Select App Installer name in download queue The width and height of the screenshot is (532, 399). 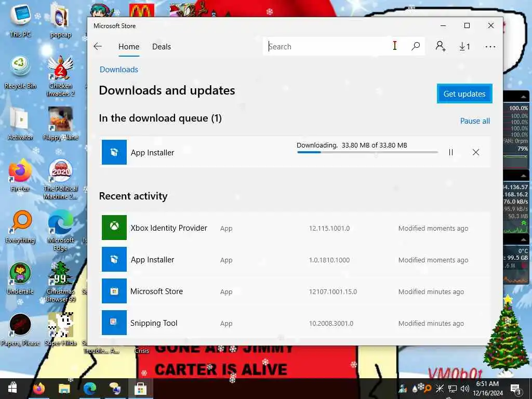click(152, 153)
